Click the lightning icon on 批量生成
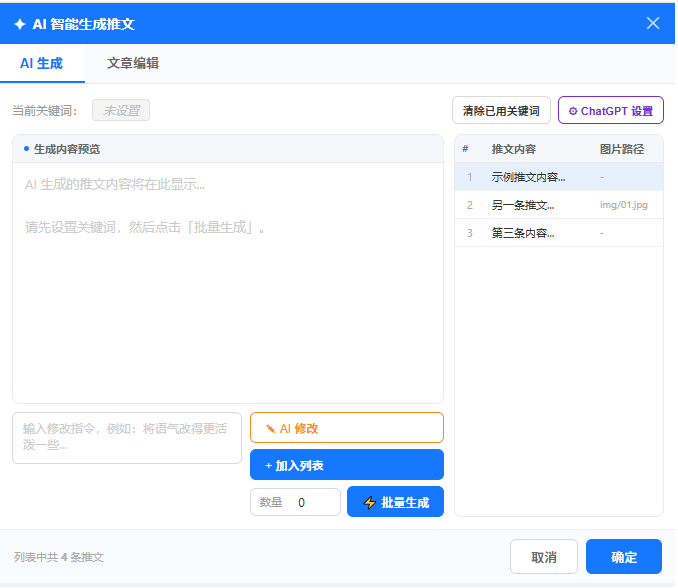Image resolution: width=678 pixels, height=588 pixels. [370, 503]
